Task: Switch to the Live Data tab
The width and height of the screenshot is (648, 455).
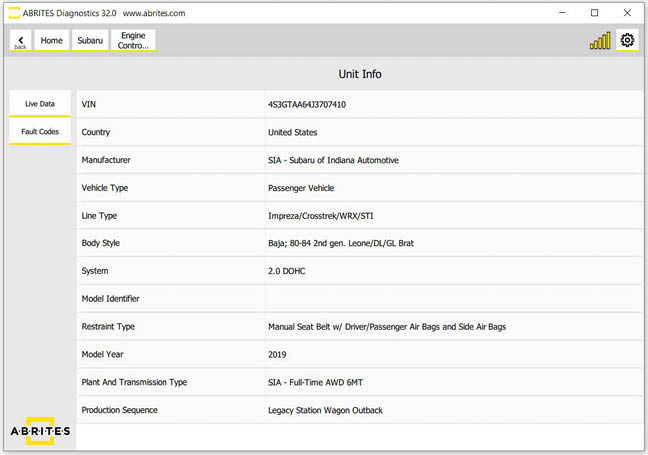Action: [40, 104]
